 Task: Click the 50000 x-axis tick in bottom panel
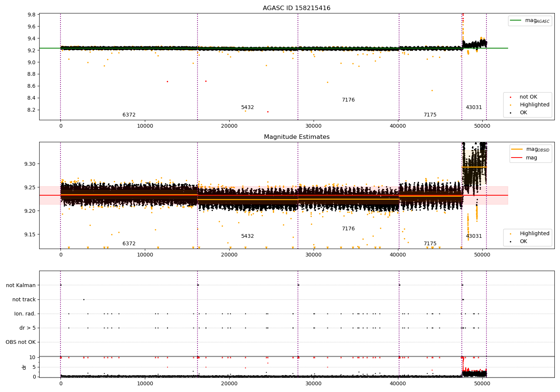pyautogui.click(x=482, y=384)
